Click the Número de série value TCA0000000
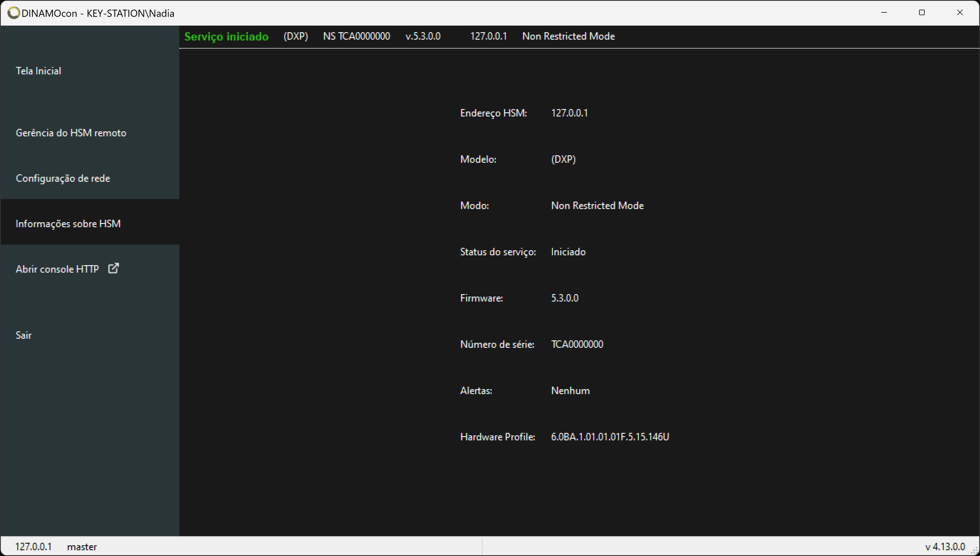Image resolution: width=980 pixels, height=556 pixels. 577,345
